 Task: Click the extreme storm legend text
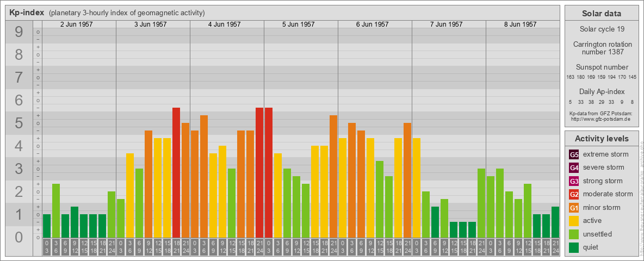pos(606,154)
